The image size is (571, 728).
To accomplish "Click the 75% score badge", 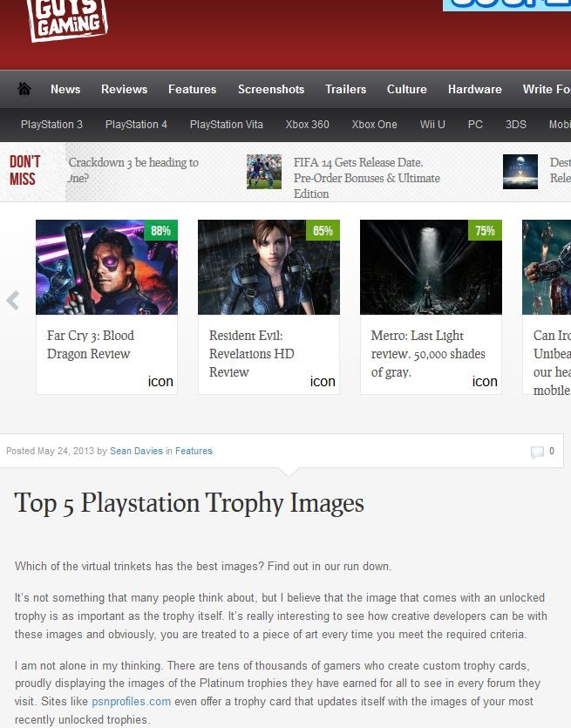I will [x=485, y=230].
